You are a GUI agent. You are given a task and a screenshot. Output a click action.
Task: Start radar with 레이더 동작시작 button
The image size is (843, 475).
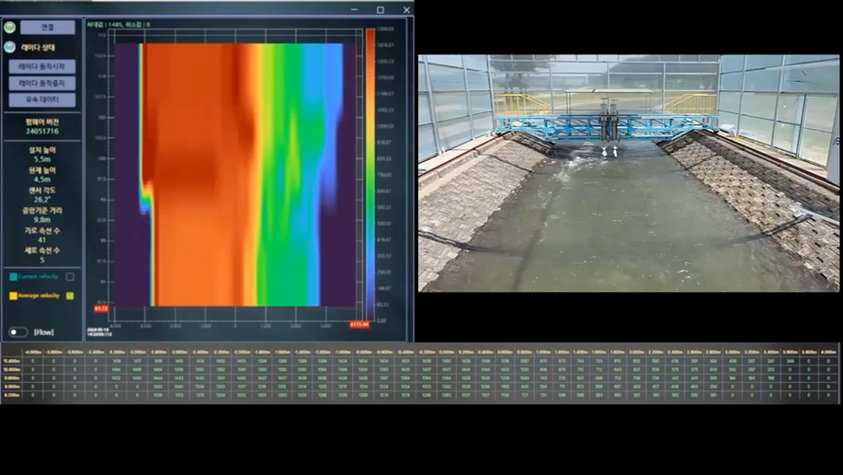click(42, 67)
